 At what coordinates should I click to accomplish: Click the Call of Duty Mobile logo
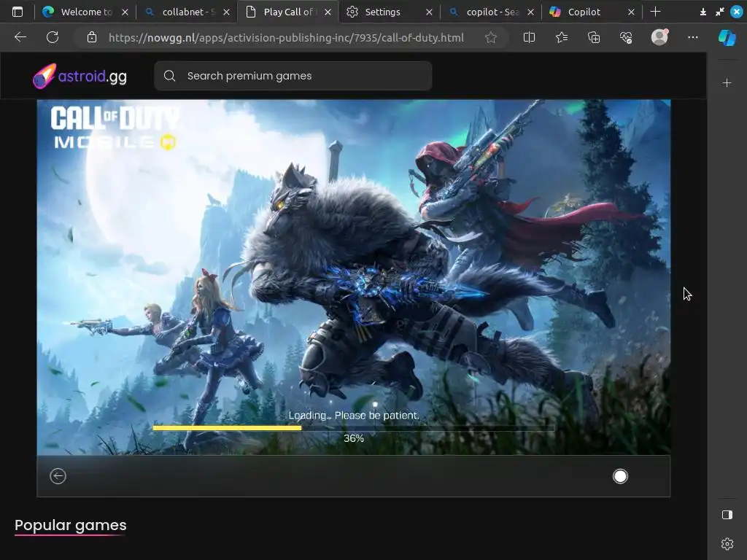point(115,128)
